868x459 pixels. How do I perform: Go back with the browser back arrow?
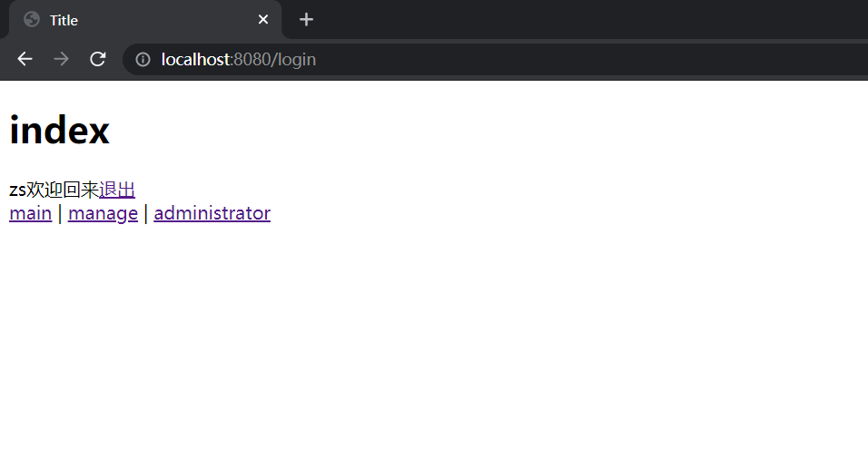point(25,59)
